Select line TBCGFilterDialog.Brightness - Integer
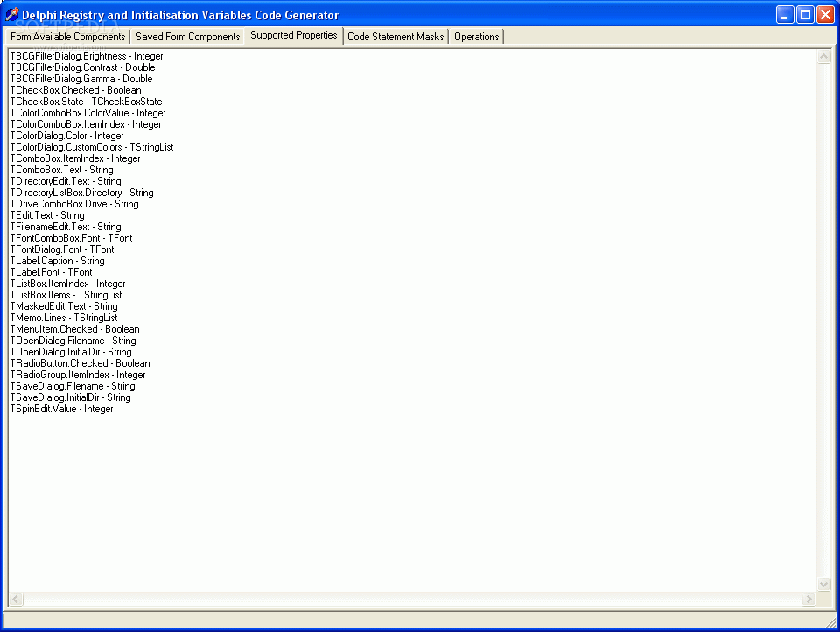 (x=87, y=56)
